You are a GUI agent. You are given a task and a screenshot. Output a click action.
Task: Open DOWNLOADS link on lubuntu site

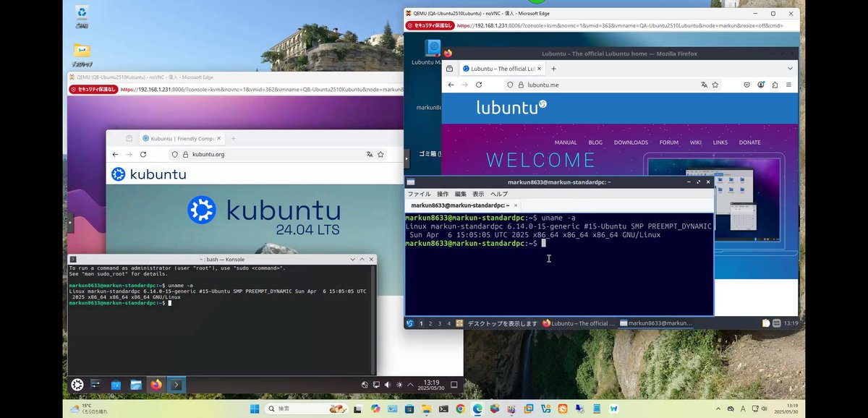631,142
